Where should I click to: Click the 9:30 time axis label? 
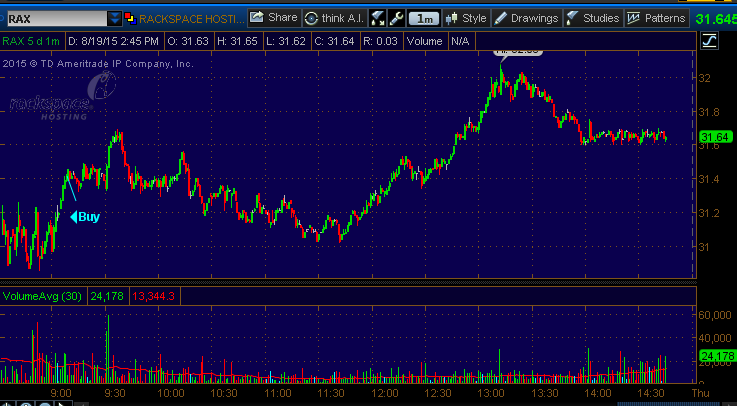pos(114,393)
